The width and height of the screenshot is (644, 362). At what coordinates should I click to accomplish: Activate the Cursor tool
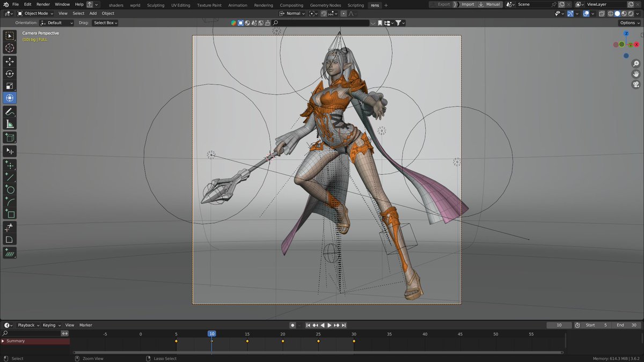coord(10,48)
